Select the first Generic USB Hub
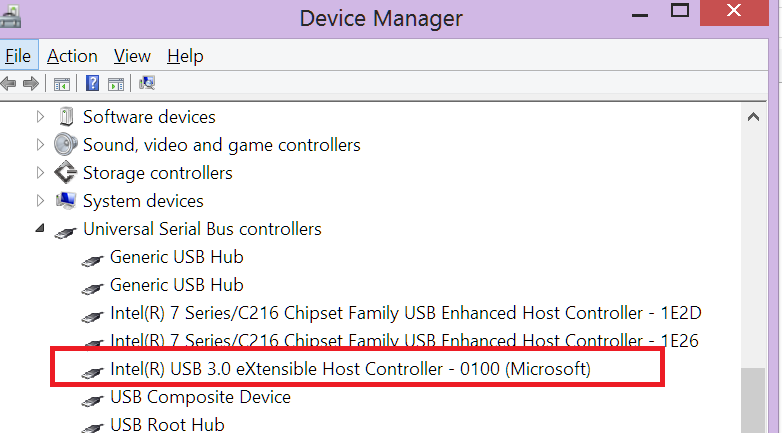782x433 pixels. (x=176, y=257)
